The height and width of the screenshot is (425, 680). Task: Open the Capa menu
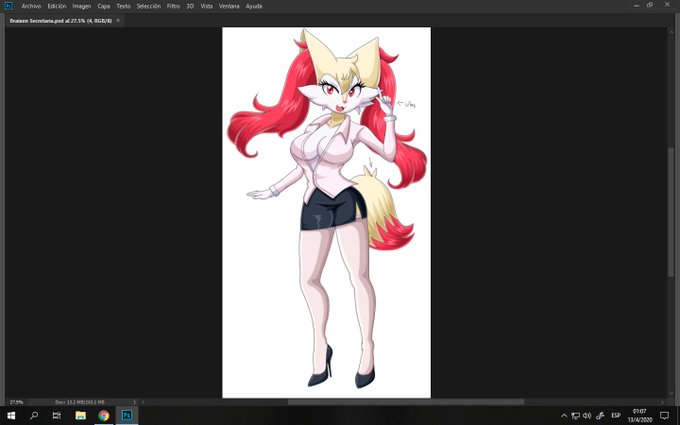[x=104, y=6]
